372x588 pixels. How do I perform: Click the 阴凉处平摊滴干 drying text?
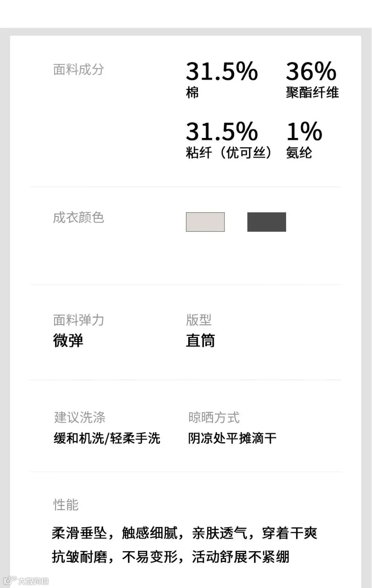pos(232,438)
